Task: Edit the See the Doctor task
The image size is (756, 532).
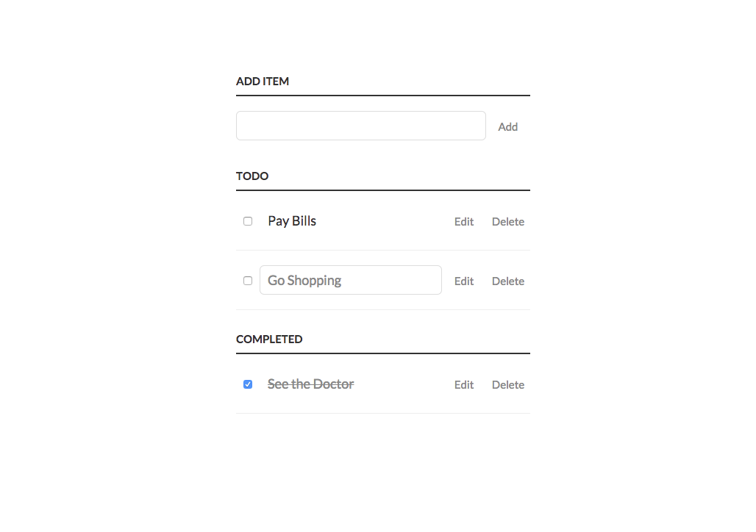Action: (464, 385)
